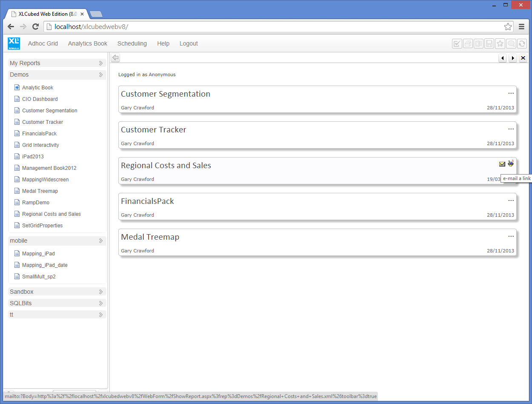Open Mapping_iPad under mobile

tap(38, 254)
